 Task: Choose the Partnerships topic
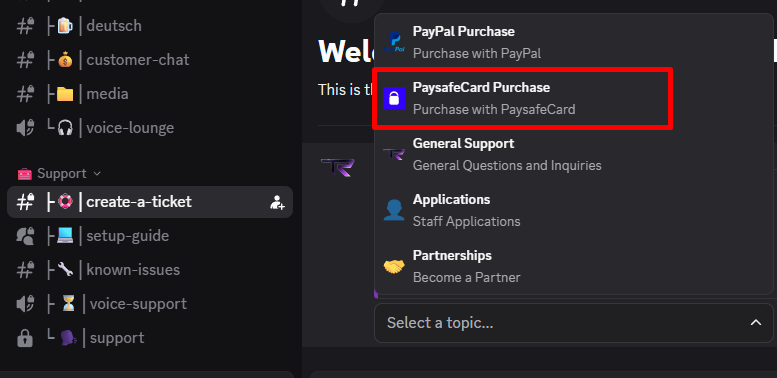pyautogui.click(x=574, y=267)
